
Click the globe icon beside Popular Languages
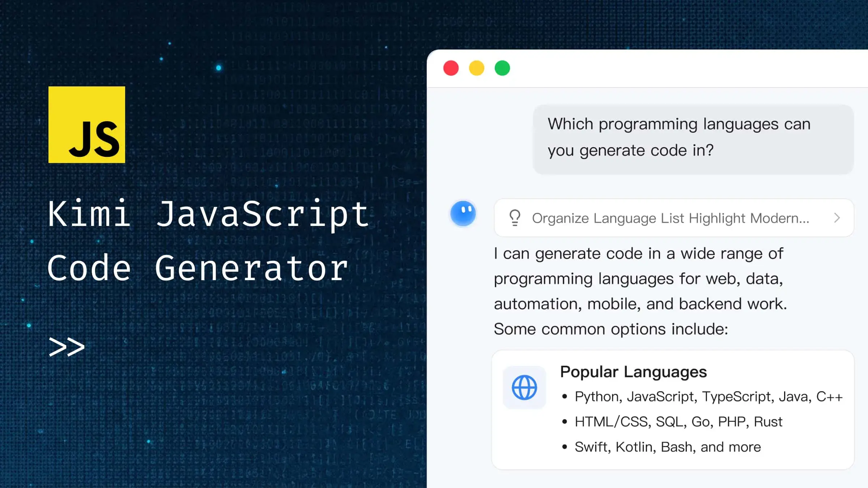(524, 388)
